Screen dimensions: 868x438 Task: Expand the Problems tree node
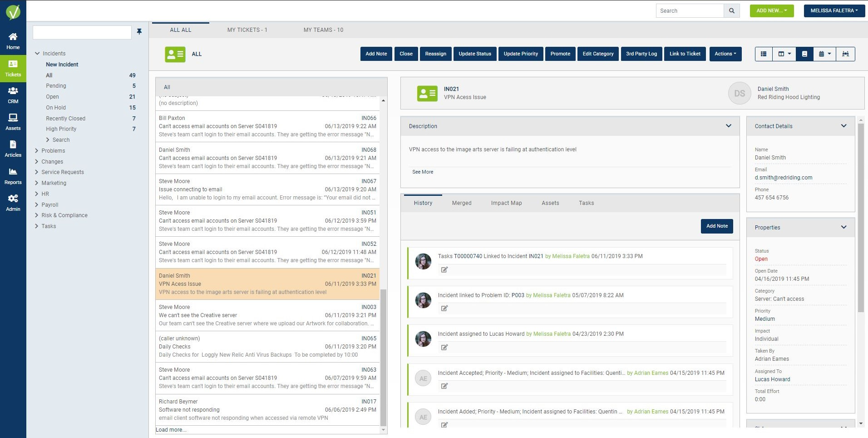click(37, 151)
